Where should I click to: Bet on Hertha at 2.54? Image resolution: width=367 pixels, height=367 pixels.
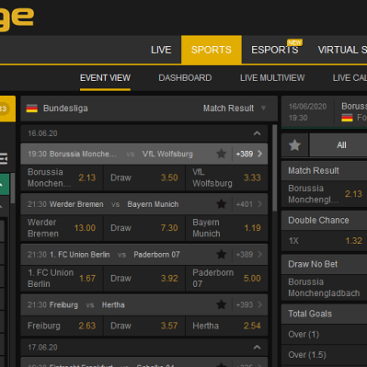coord(226,326)
